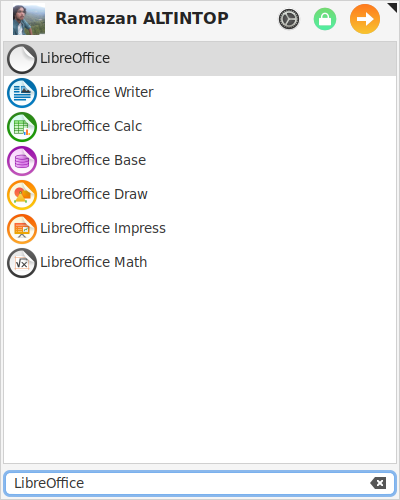400x500 pixels.
Task: Click the LibreOffice start center icon
Action: point(22,59)
